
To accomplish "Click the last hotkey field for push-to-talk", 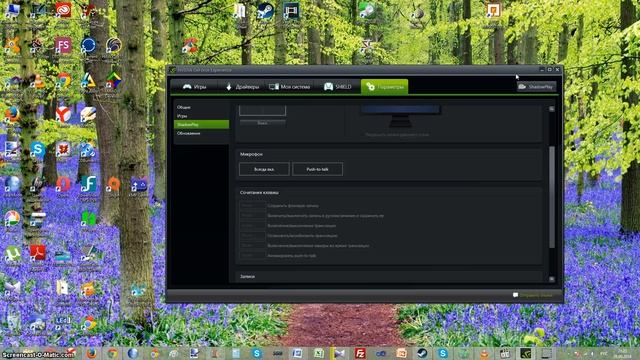I will 252,256.
